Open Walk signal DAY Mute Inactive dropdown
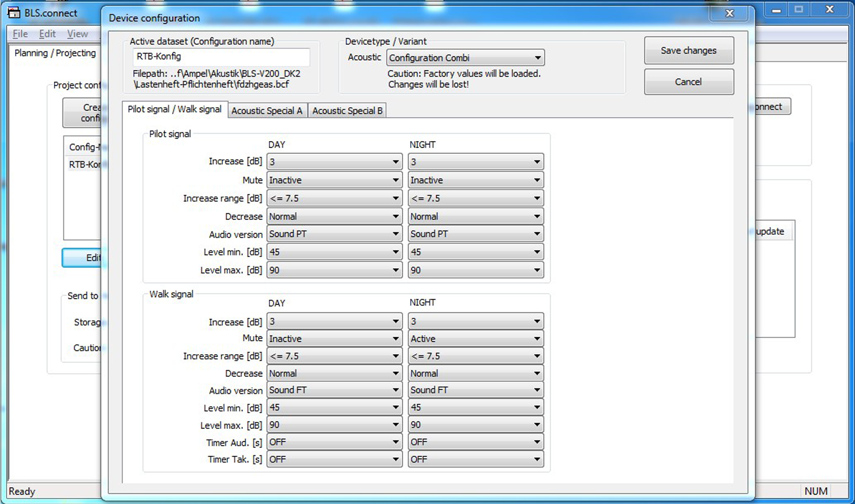Viewport: 855px width, 504px height. (334, 339)
